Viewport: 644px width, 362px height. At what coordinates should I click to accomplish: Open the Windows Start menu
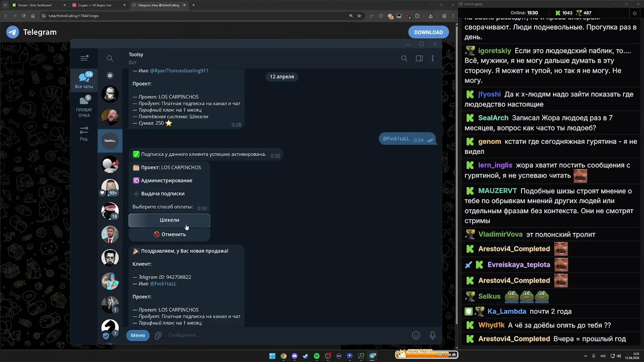pyautogui.click(x=272, y=356)
